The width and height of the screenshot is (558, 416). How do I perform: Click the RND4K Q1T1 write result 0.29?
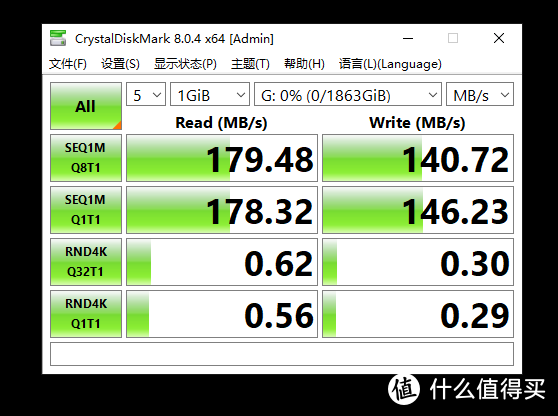pos(418,314)
